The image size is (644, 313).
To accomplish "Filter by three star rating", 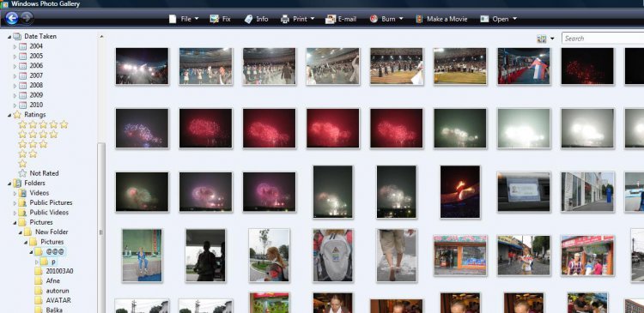I will coord(33,144).
